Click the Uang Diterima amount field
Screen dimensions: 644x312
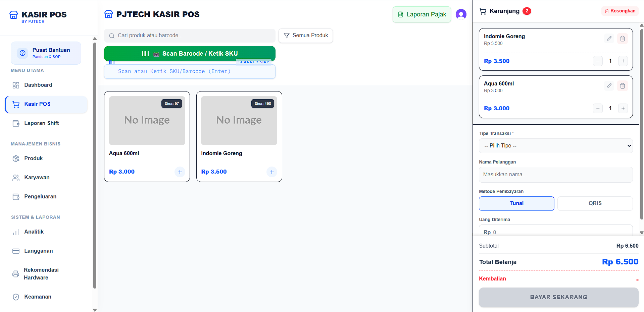coord(556,231)
